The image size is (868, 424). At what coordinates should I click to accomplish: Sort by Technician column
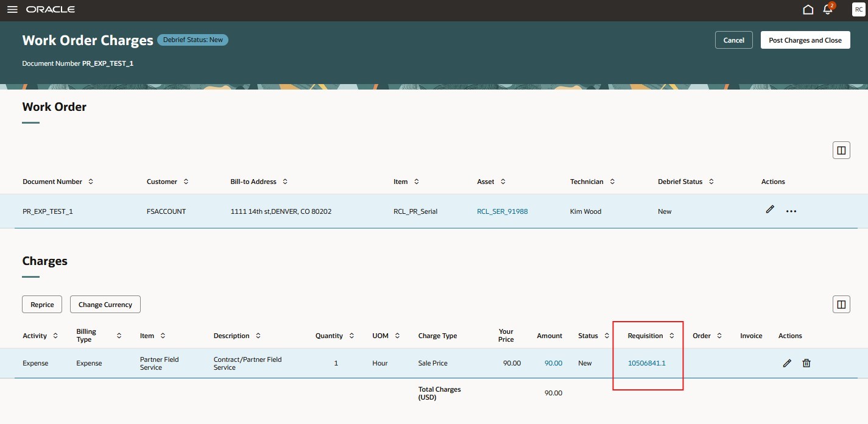(x=612, y=182)
